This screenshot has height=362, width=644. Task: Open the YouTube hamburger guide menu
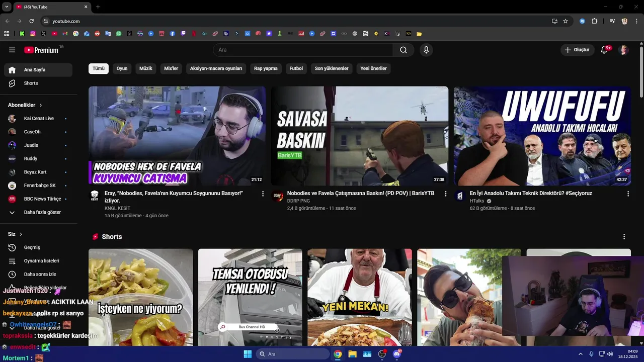(x=12, y=50)
